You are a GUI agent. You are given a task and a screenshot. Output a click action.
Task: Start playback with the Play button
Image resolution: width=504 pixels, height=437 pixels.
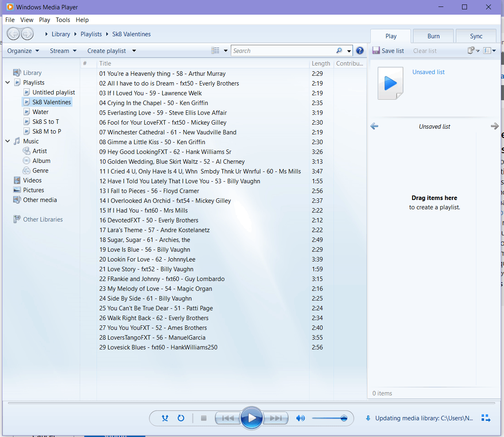(x=252, y=418)
